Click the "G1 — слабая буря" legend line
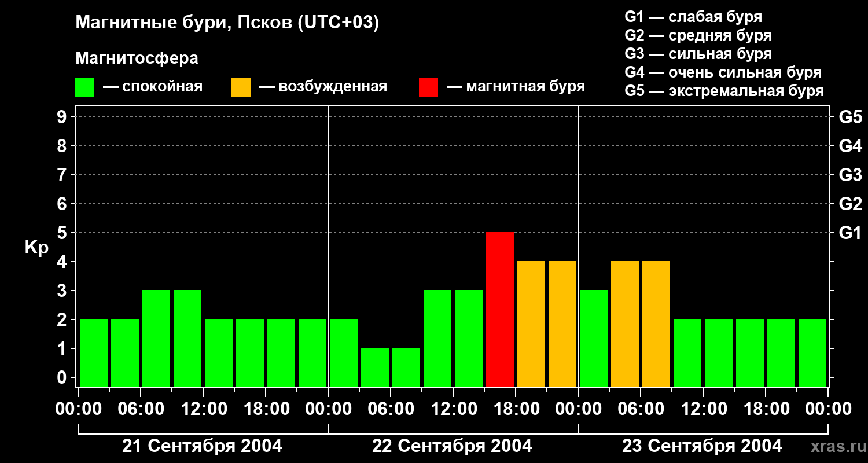Viewport: 868px width, 463px height. click(x=693, y=17)
